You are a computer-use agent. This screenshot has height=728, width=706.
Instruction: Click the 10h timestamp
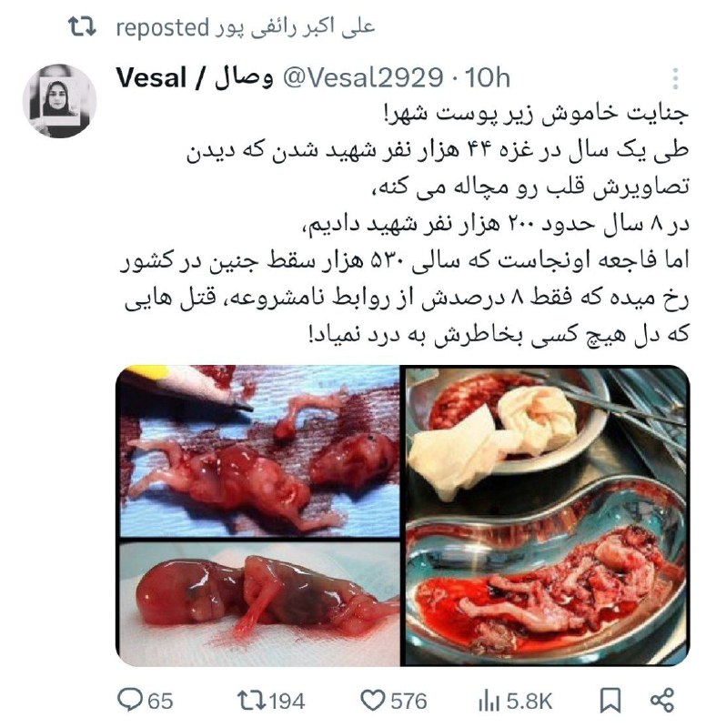pyautogui.click(x=488, y=77)
